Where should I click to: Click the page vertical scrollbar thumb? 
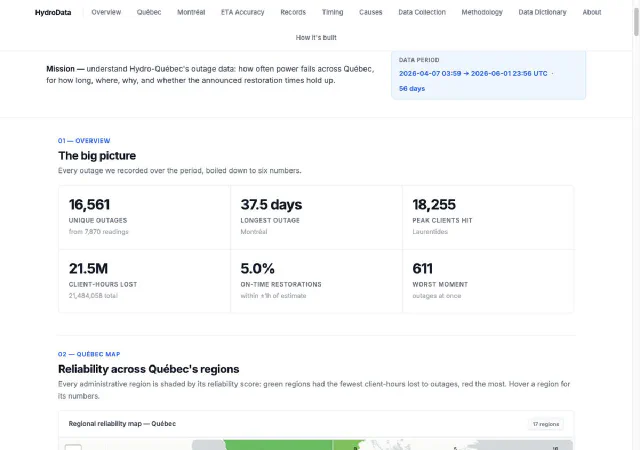(636, 21)
